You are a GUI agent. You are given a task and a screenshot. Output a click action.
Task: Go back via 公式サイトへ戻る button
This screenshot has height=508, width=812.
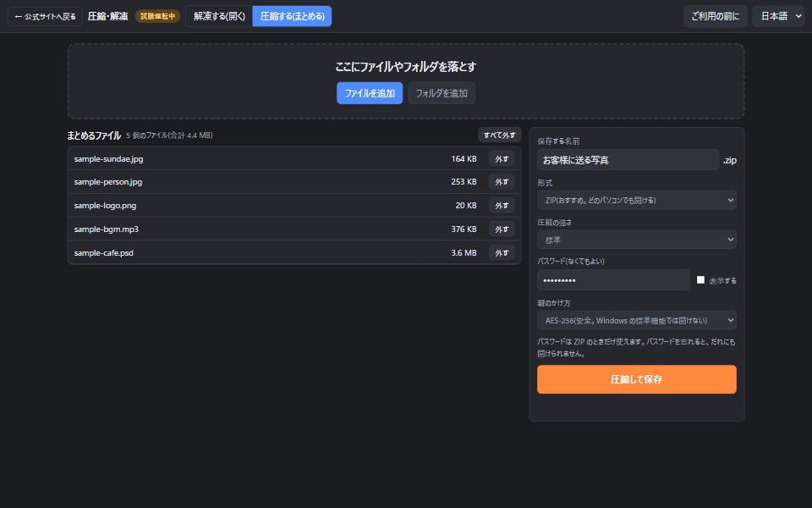coord(45,17)
